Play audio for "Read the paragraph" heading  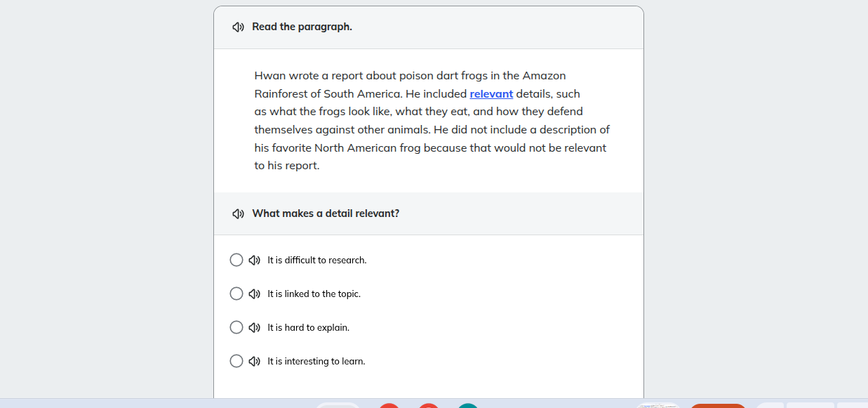point(238,27)
